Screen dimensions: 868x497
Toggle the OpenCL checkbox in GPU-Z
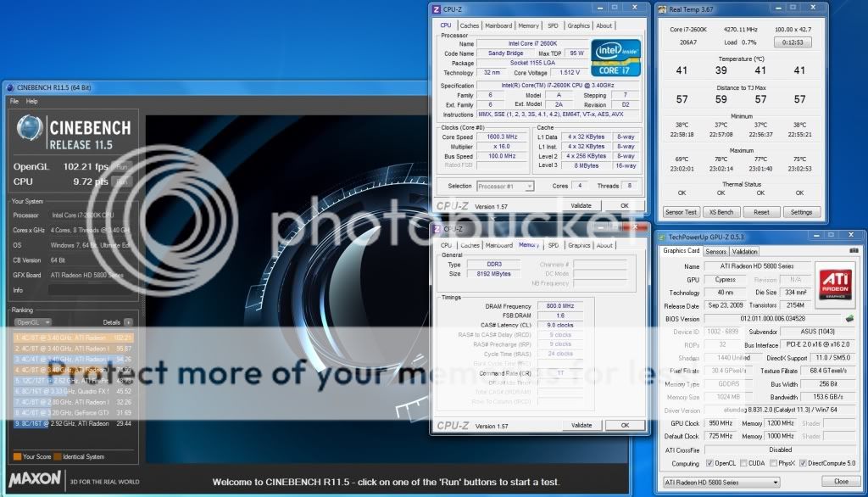pyautogui.click(x=709, y=463)
